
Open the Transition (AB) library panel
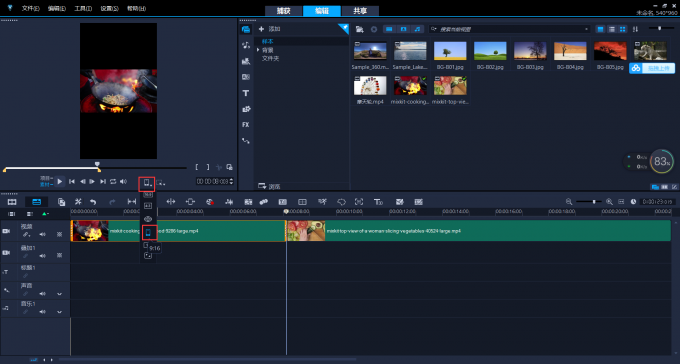coord(246,77)
